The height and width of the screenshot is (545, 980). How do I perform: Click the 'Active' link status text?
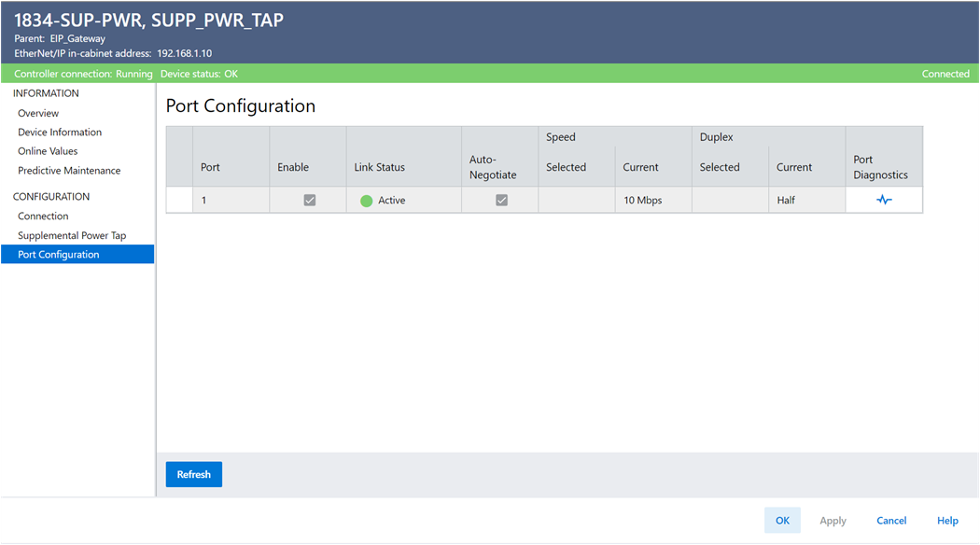pos(391,201)
